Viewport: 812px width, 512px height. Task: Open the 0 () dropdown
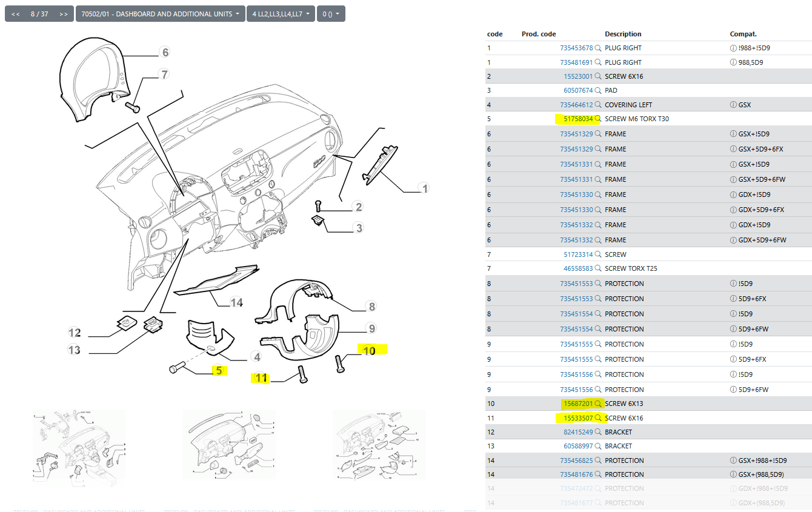pos(331,14)
